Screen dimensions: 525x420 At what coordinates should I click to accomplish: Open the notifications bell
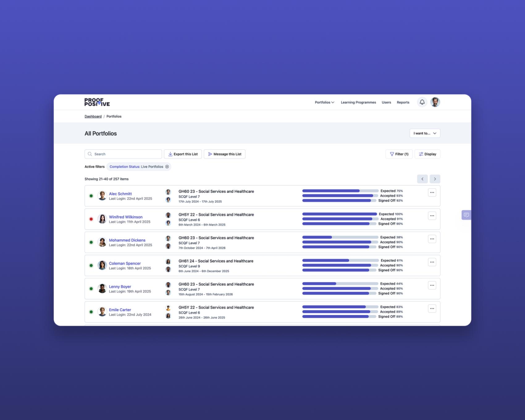pyautogui.click(x=422, y=102)
